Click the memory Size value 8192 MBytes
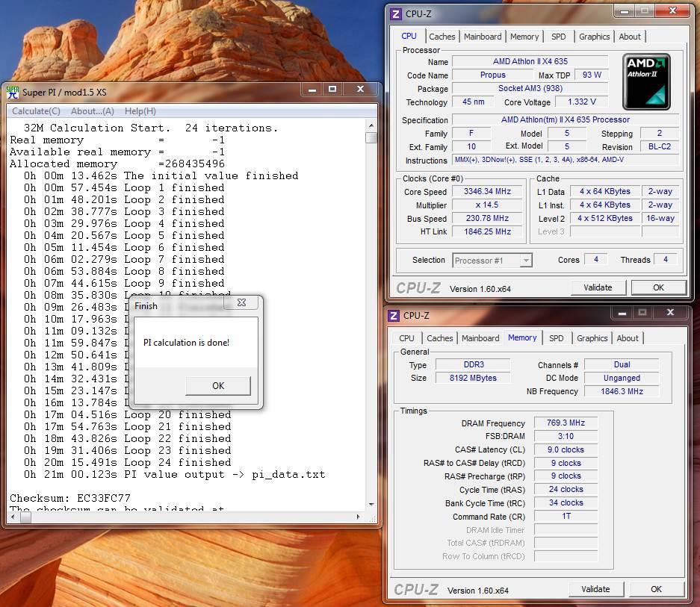Image resolution: width=700 pixels, height=607 pixels. (x=473, y=378)
